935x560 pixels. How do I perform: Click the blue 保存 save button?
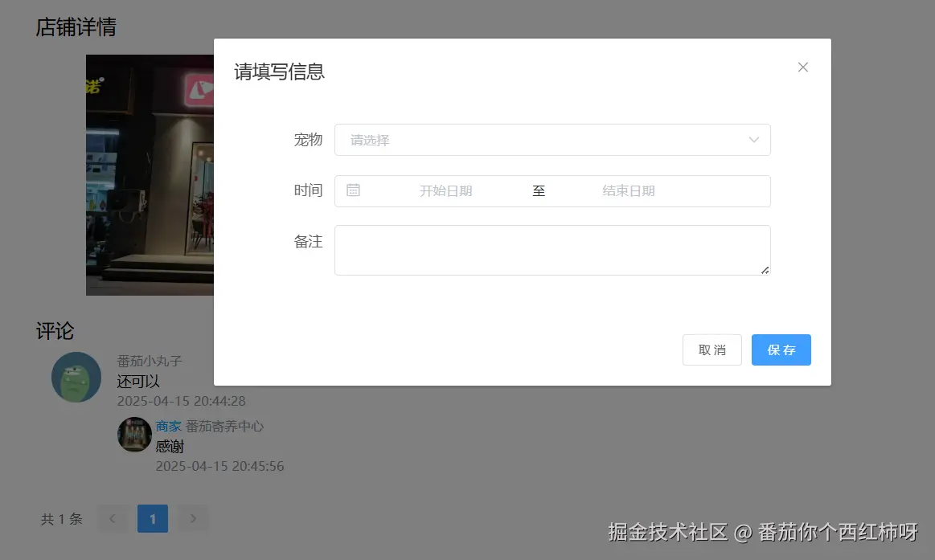tap(781, 349)
